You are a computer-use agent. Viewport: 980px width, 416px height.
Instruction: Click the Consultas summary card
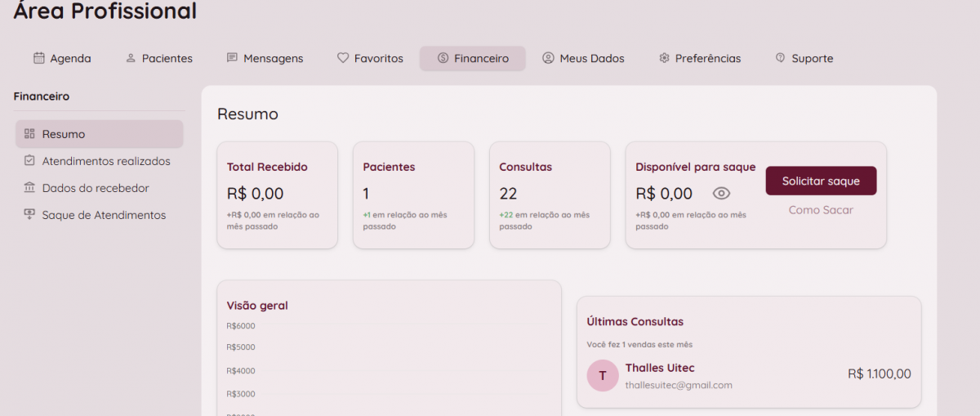click(550, 195)
